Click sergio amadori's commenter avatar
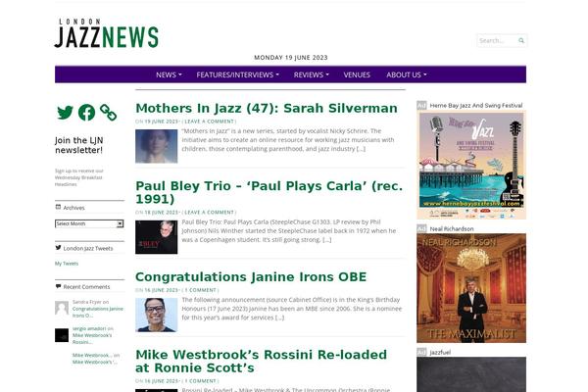 pyautogui.click(x=62, y=335)
